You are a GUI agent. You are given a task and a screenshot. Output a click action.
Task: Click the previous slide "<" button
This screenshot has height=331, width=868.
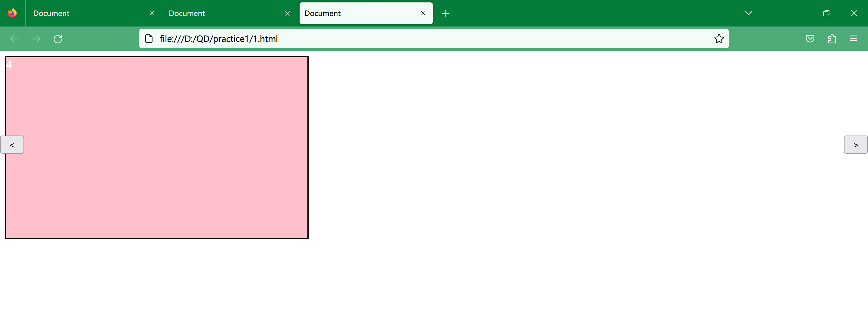point(12,145)
